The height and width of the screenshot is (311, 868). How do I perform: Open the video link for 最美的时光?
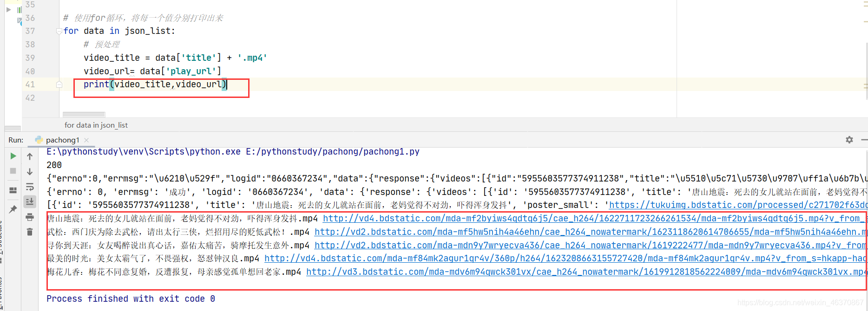[566, 258]
